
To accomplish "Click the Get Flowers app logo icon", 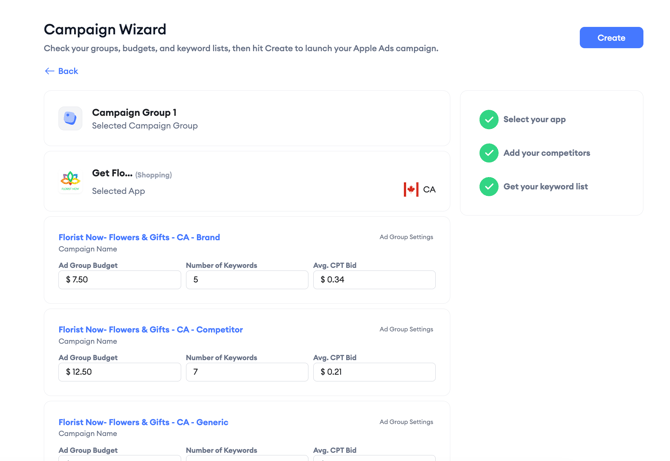I will (70, 181).
